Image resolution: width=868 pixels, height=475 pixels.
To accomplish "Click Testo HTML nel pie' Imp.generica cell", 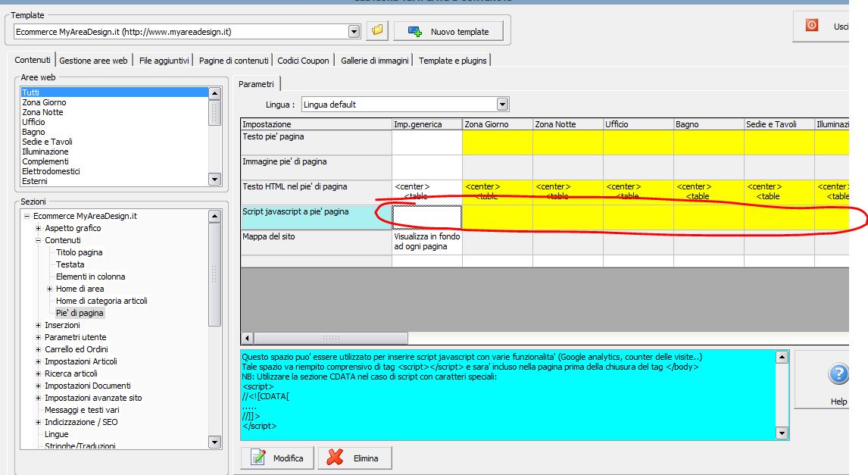I will (426, 192).
